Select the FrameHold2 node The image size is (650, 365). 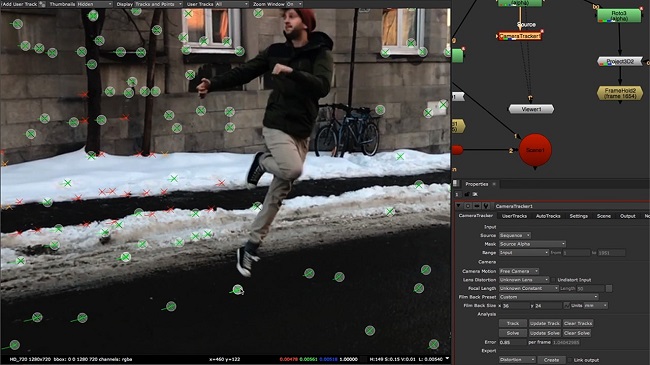620,93
